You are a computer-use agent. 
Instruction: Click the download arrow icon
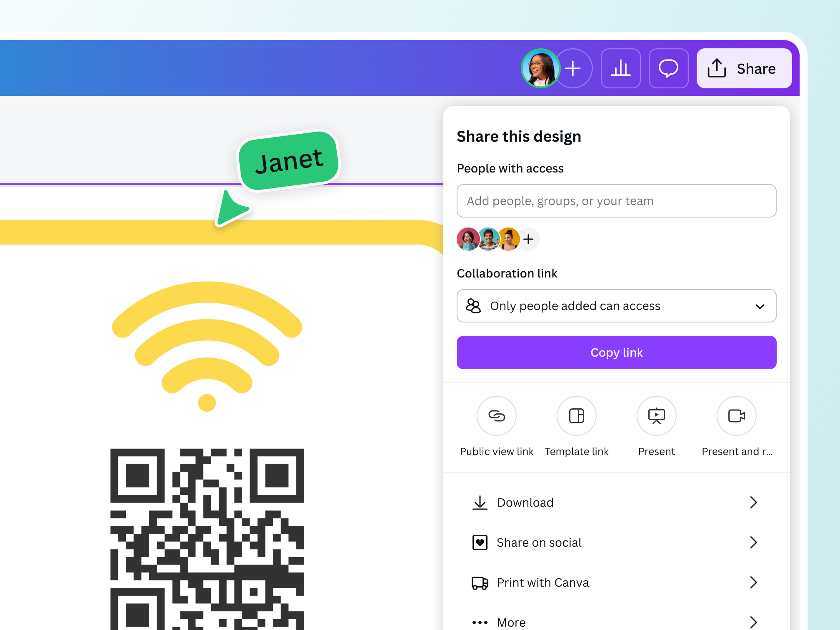point(480,502)
